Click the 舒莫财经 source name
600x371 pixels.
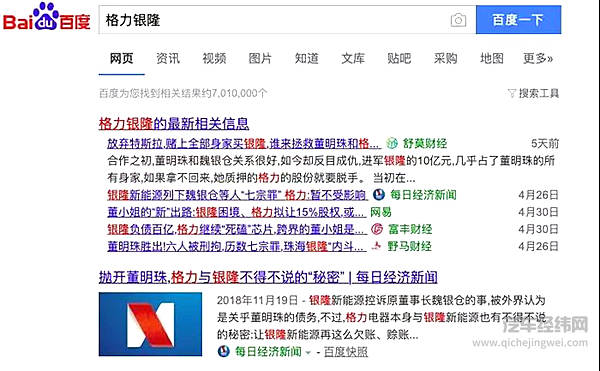click(425, 144)
